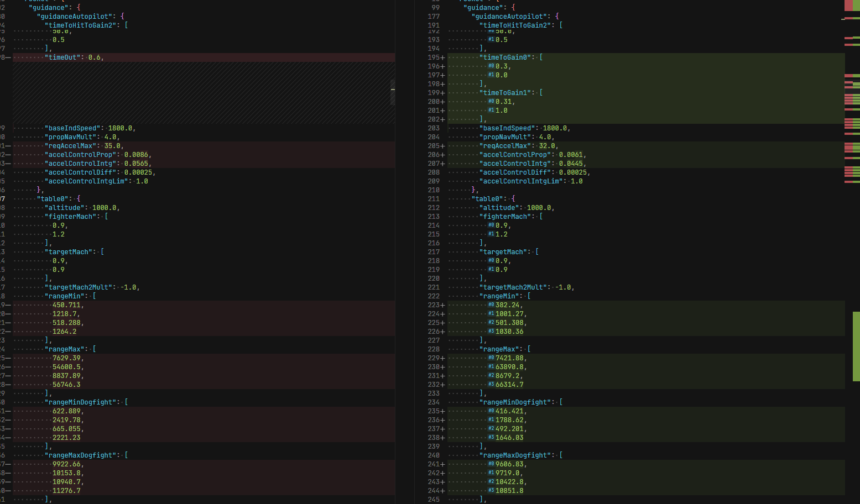Click the rangeMax value 56746.3
This screenshot has height=504, width=860.
[x=66, y=385]
